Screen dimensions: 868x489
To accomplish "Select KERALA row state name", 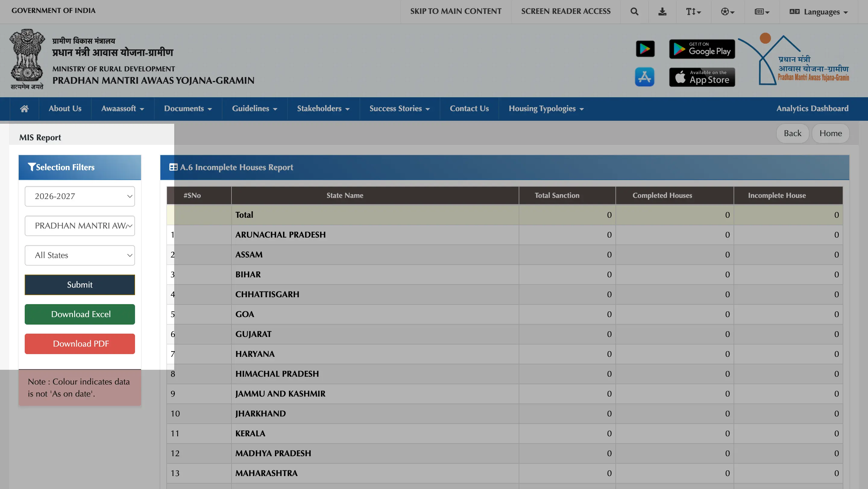I will (x=250, y=434).
